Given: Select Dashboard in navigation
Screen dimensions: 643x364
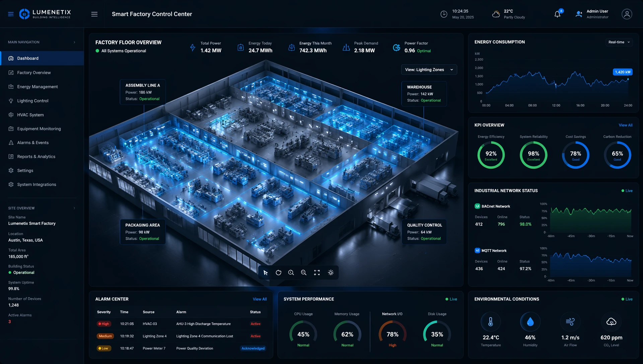Looking at the screenshot, I should tap(42, 58).
